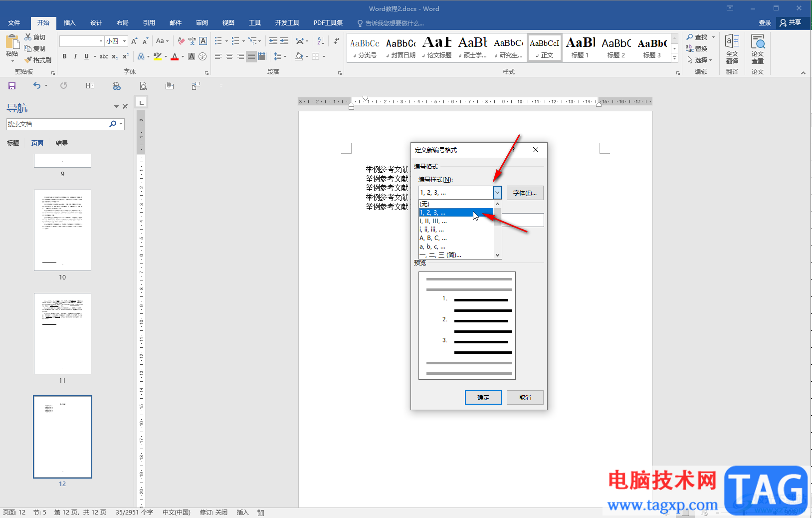This screenshot has height=518, width=812.
Task: Click the Sort (A-Z) icon
Action: pos(321,41)
